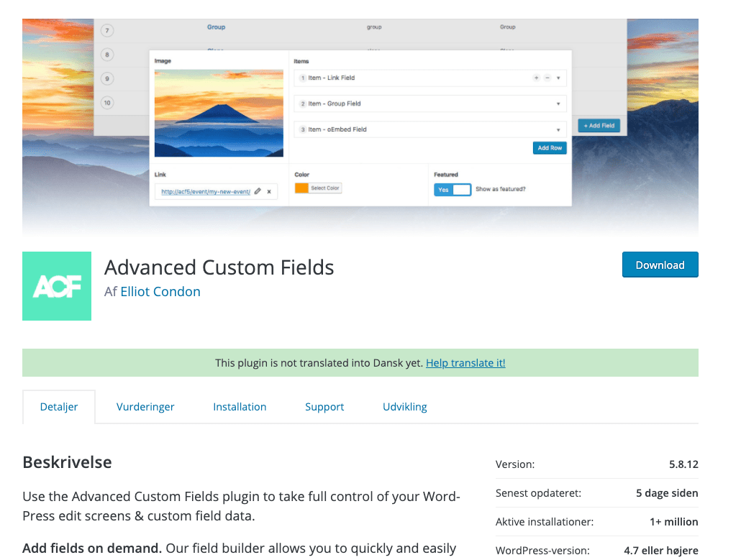Click the Beskrivelse heading
741x560 pixels.
click(67, 462)
